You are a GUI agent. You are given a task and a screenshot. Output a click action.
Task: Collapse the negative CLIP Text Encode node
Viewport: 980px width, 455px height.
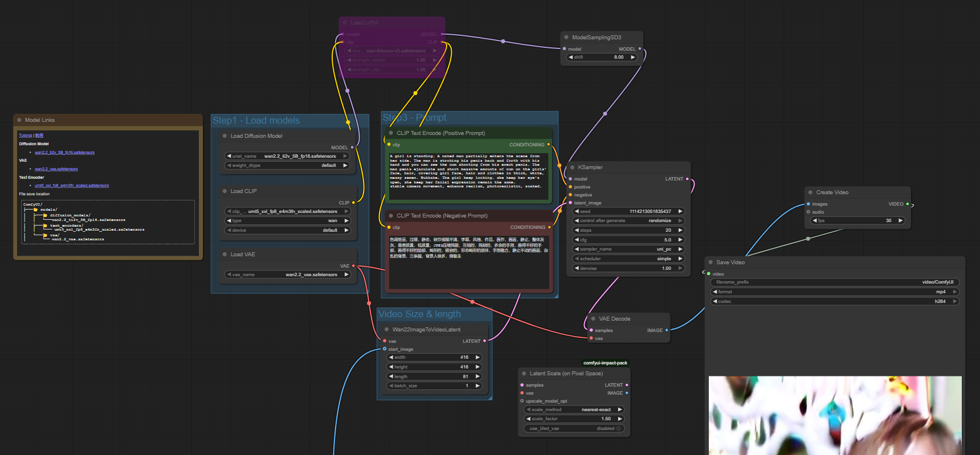(x=391, y=216)
